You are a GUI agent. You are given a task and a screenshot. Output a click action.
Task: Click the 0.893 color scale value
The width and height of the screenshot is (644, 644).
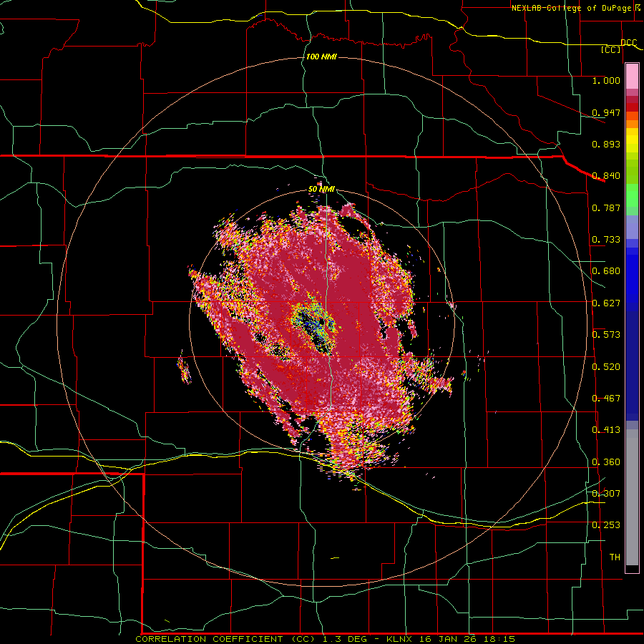pos(606,144)
